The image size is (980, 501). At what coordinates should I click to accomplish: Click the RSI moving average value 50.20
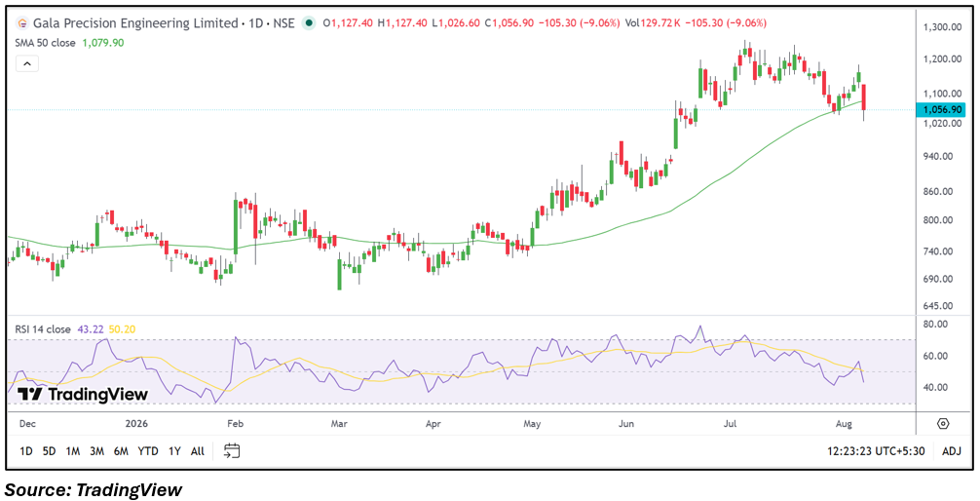pos(122,329)
